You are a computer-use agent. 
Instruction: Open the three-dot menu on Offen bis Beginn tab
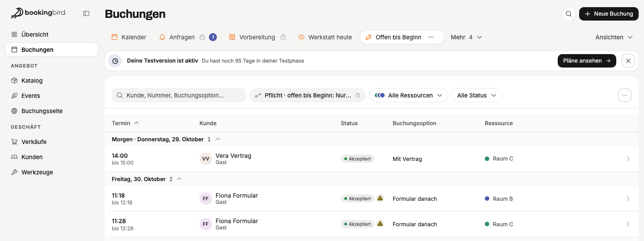(x=431, y=37)
